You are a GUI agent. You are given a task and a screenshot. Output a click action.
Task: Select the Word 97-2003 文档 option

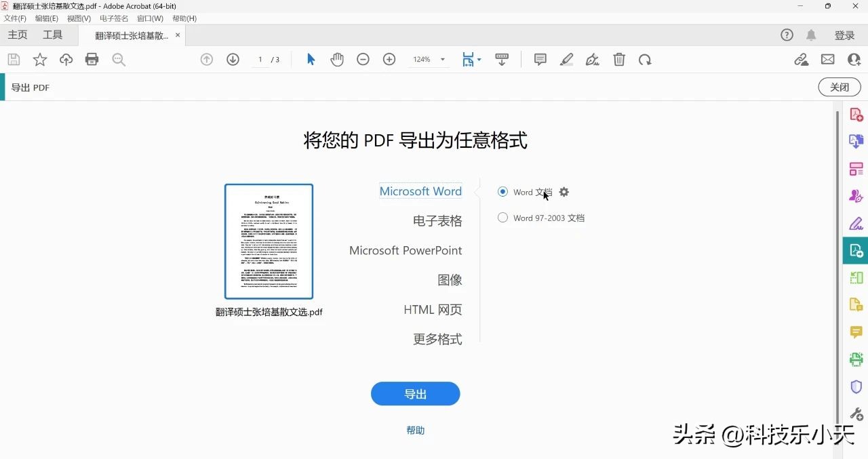pos(502,217)
